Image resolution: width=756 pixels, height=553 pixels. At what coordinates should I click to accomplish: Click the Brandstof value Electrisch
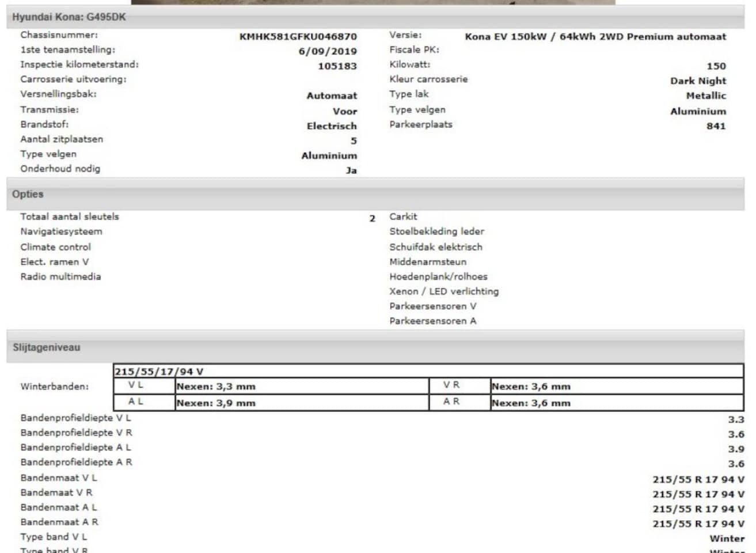click(332, 126)
